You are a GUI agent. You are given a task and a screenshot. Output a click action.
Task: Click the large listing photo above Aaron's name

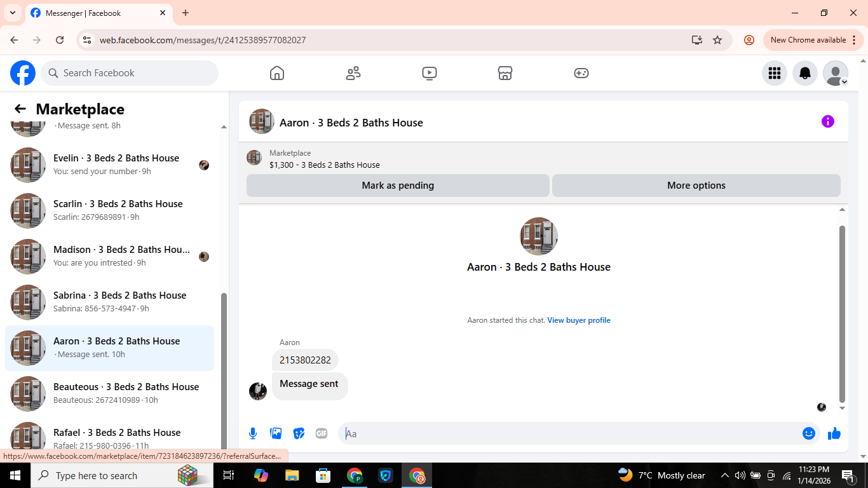pos(539,236)
